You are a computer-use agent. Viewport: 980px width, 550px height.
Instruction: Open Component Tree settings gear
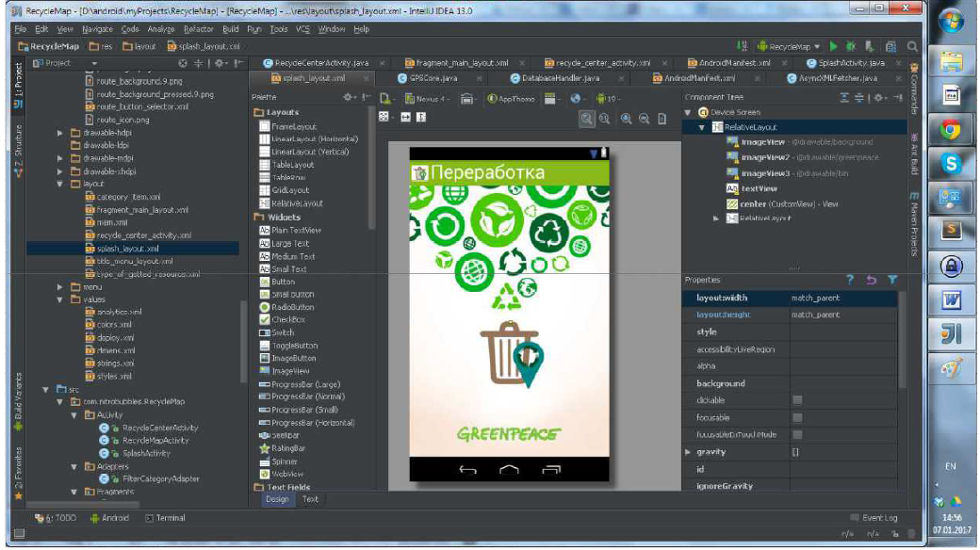point(879,98)
